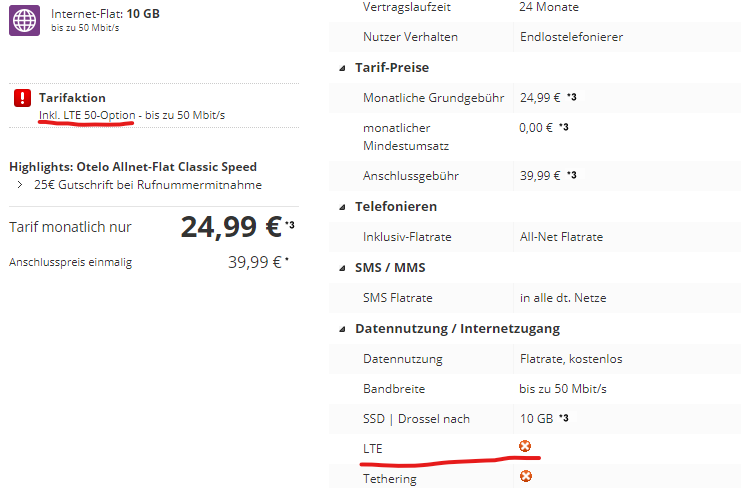Viewport: 741px width, 488px height.
Task: Click footnote *3 next to 10 GB Drossel
Action: tap(564, 418)
